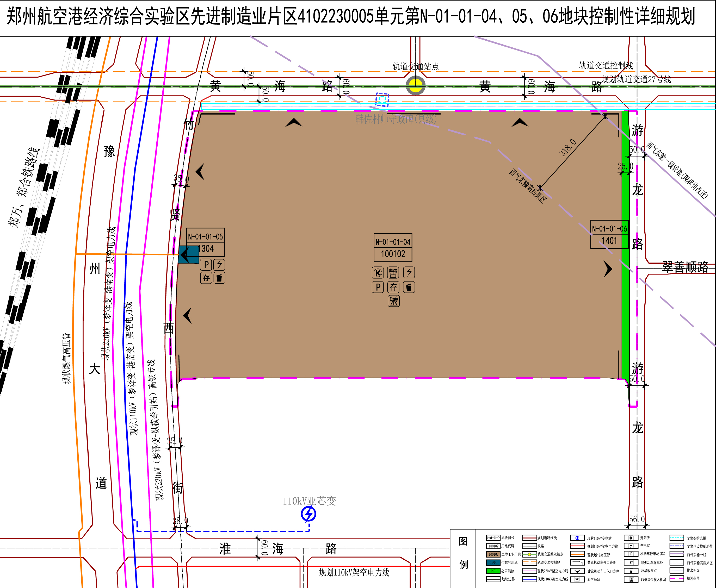
Task: Click the 现状110kV变电站 symbol in legend
Action: (577, 538)
